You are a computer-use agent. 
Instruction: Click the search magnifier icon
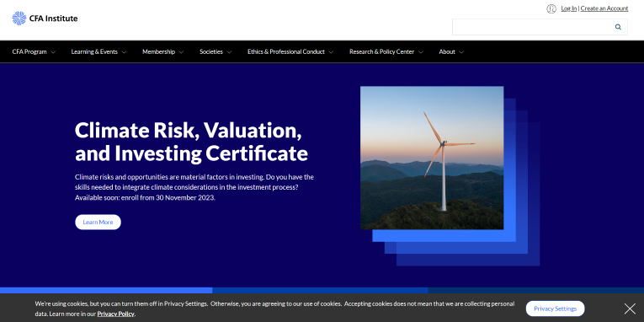pyautogui.click(x=618, y=27)
